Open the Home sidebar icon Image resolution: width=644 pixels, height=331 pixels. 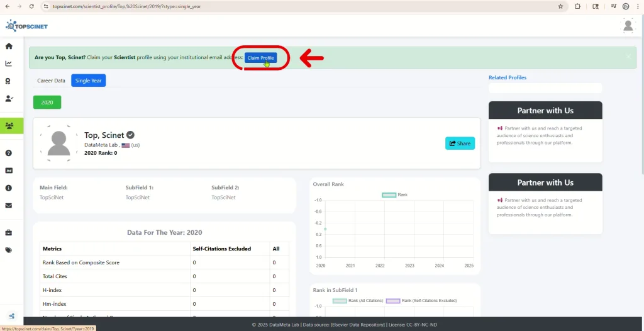tap(9, 46)
